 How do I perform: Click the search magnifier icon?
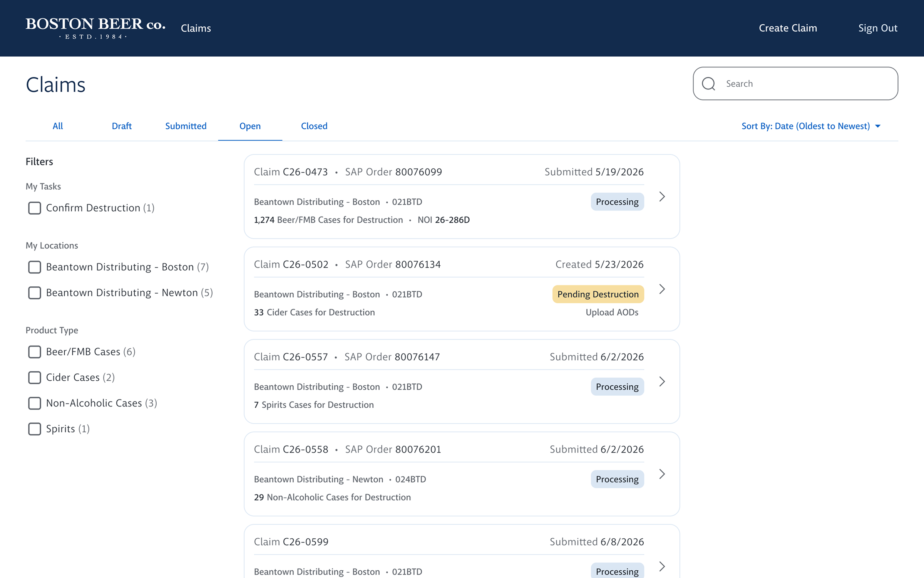(x=708, y=84)
